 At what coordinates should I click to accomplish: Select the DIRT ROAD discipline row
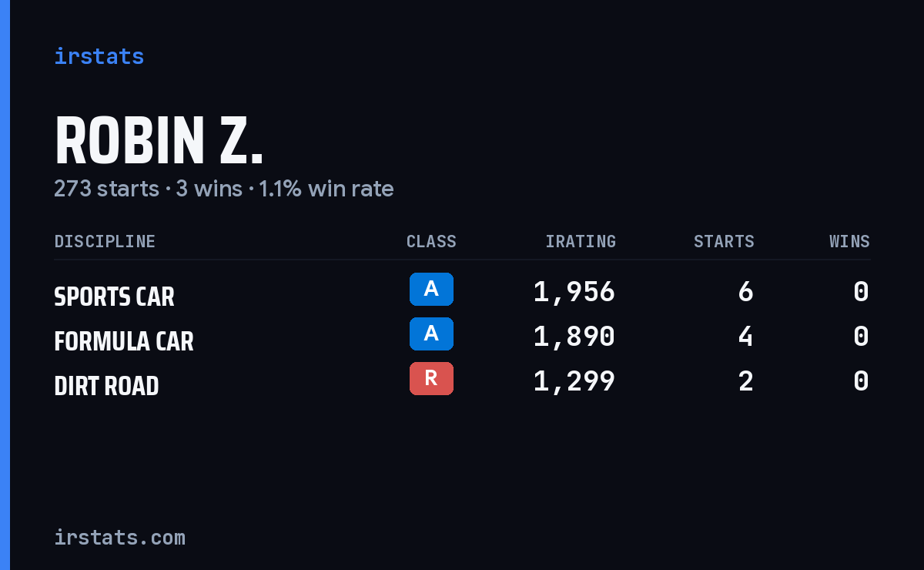tap(462, 382)
